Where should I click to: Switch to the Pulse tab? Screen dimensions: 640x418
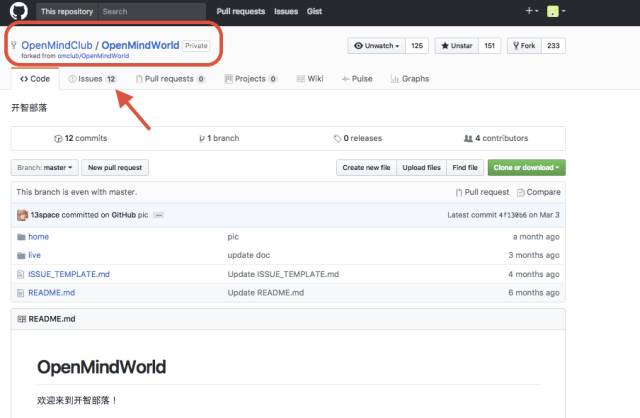pyautogui.click(x=357, y=79)
